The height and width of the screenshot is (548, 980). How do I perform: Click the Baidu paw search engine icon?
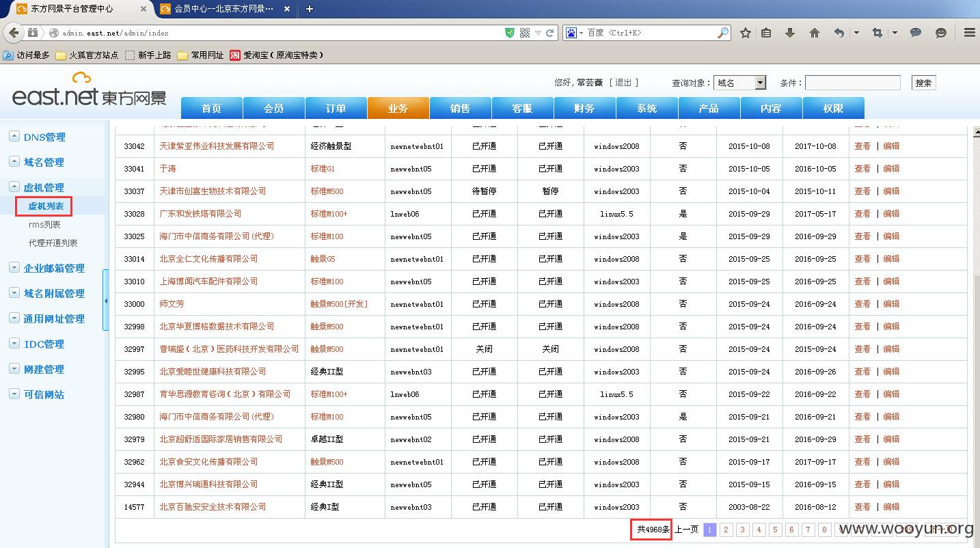point(571,33)
